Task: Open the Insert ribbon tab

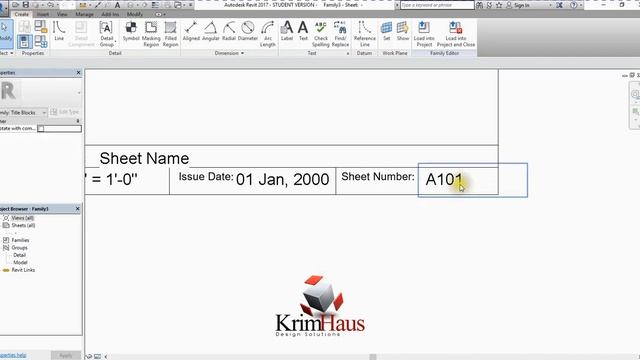Action: pyautogui.click(x=43, y=14)
